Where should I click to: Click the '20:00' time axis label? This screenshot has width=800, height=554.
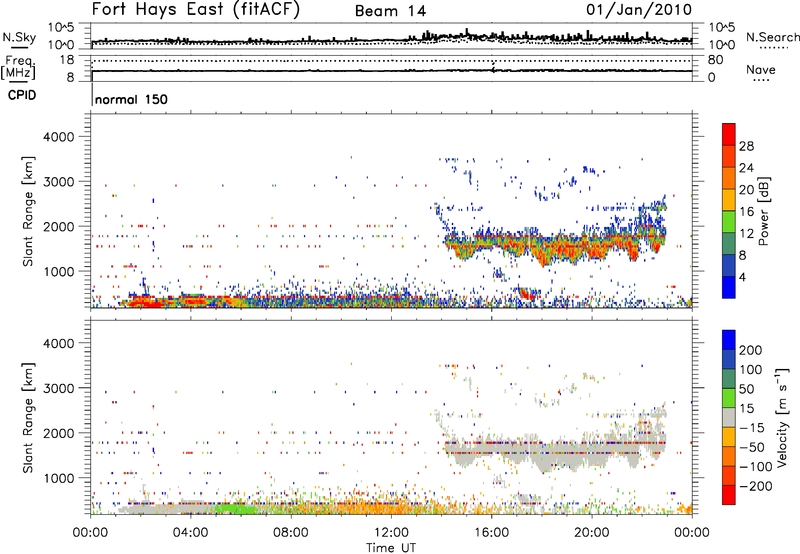[x=591, y=532]
